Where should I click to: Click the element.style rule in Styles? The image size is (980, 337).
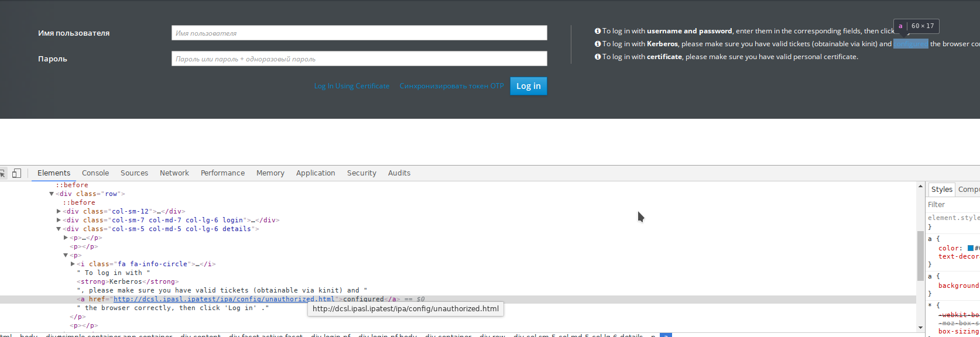pos(954,218)
